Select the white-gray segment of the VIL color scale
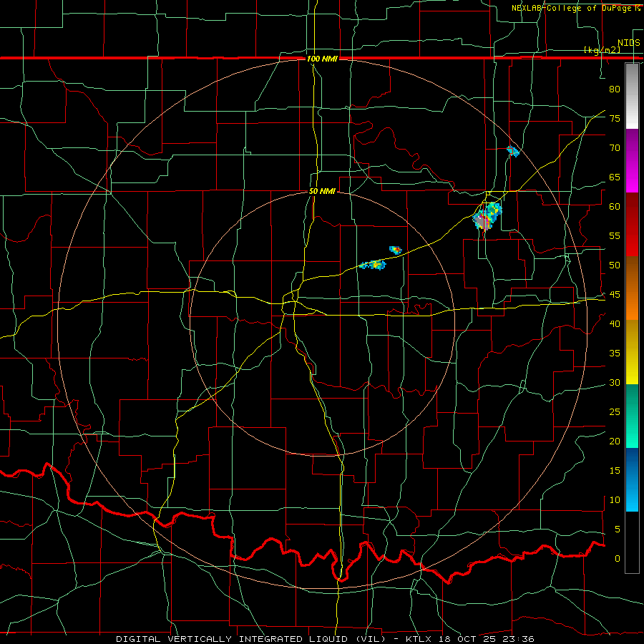The image size is (644, 644). (632, 96)
